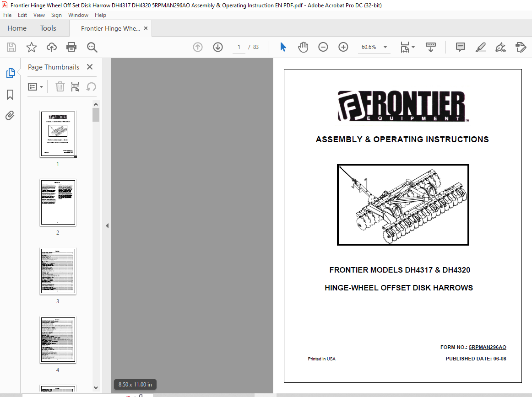Click the Assembly & Operating Instructions heading
Screen dimensions: 532x397
402,139
